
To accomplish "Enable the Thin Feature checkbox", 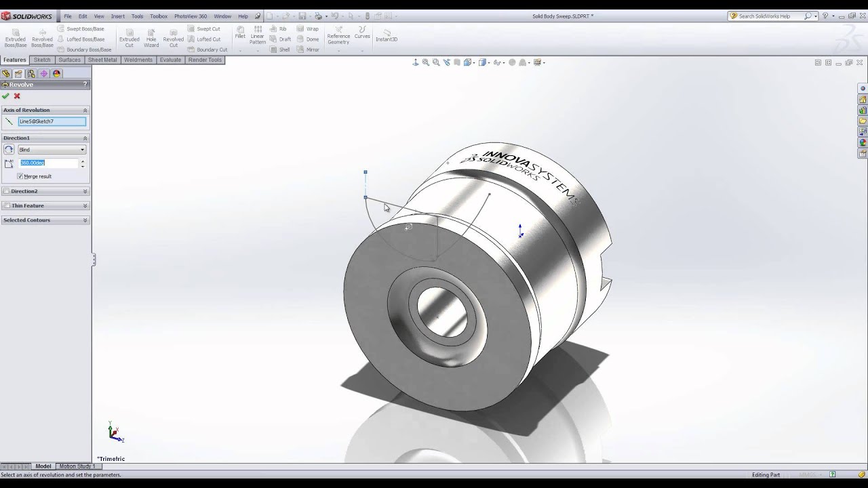I will [7, 205].
